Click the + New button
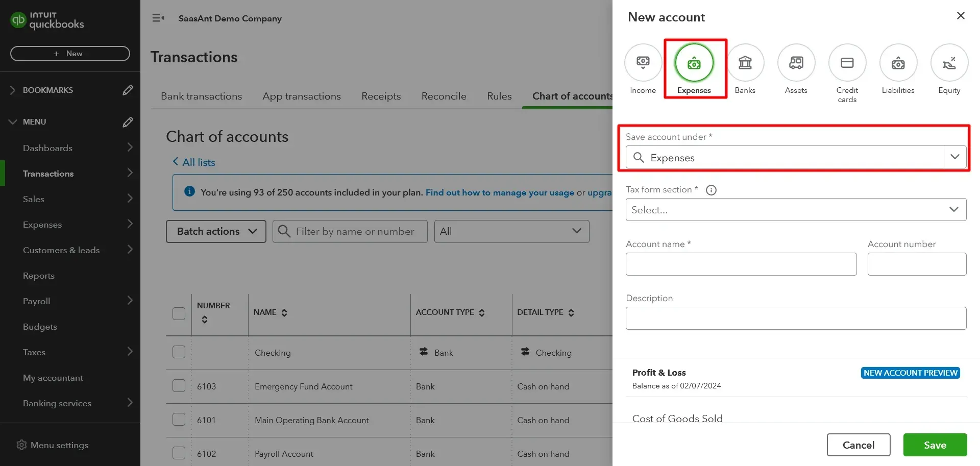This screenshot has height=466, width=980. 70,54
